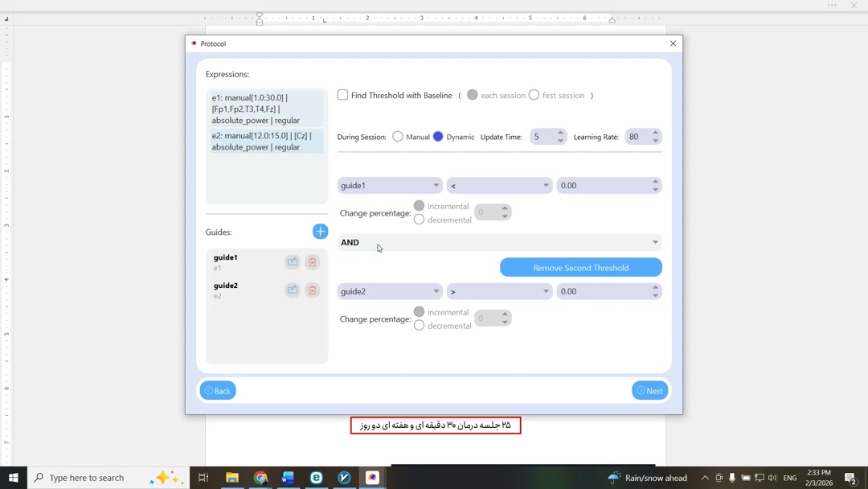Decrease guide2 threshold value 0.00
868x489 pixels.
(656, 294)
